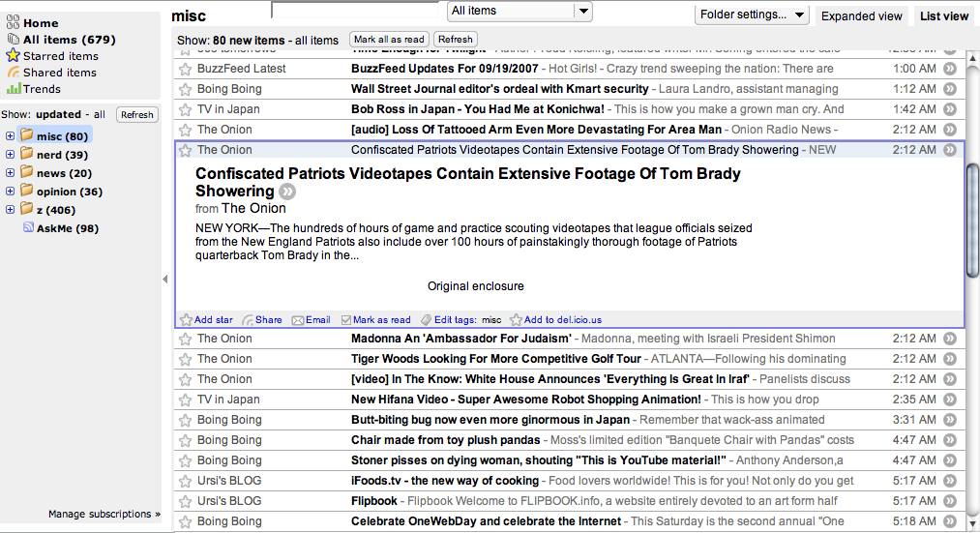Click go-to arrow on Madonna Ambassador row

[950, 339]
